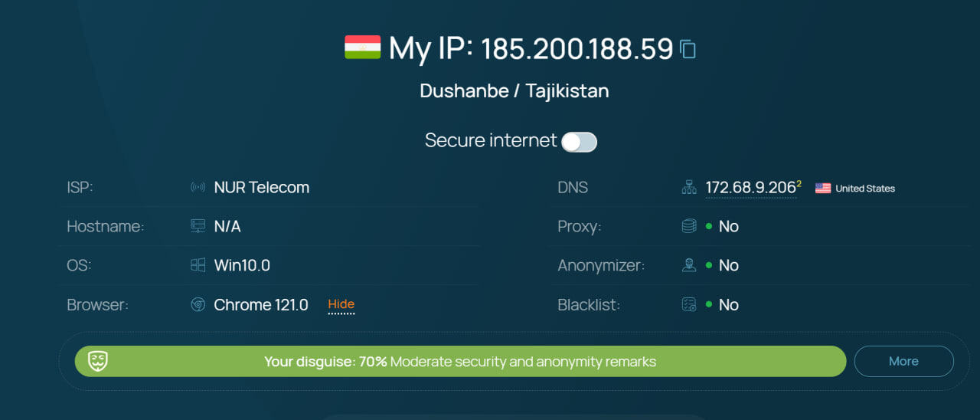This screenshot has width=980, height=420.
Task: Click the IP address 185.200.188.59 text
Action: pos(577,49)
